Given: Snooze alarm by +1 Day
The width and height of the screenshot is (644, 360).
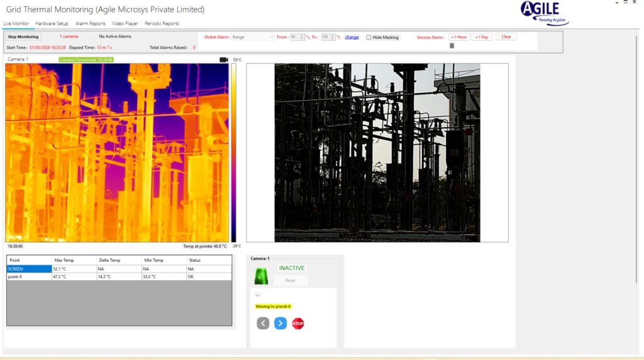Looking at the screenshot, I should point(482,37).
